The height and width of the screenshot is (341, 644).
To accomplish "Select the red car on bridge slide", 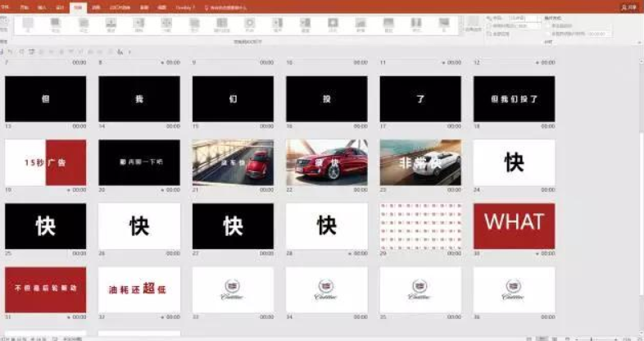I will 233,162.
